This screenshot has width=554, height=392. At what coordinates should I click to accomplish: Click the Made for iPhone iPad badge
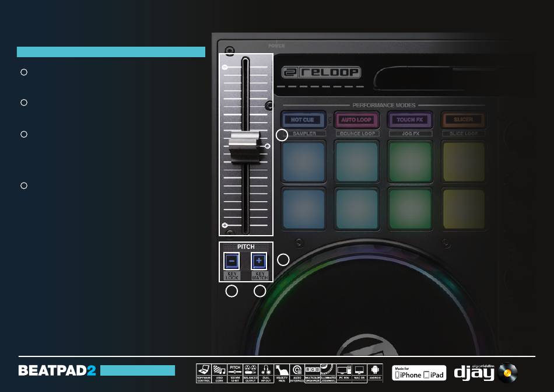pyautogui.click(x=419, y=373)
